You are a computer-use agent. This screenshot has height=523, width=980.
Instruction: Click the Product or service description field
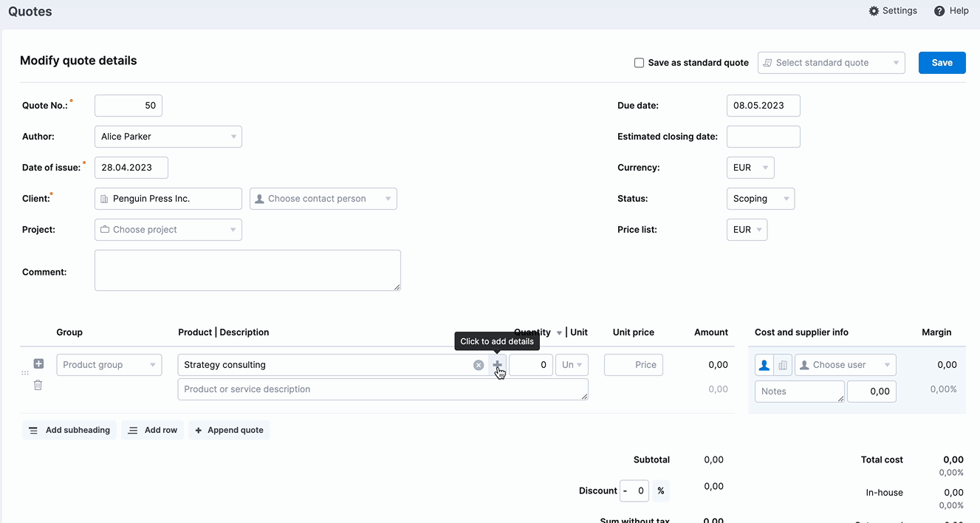click(x=383, y=389)
